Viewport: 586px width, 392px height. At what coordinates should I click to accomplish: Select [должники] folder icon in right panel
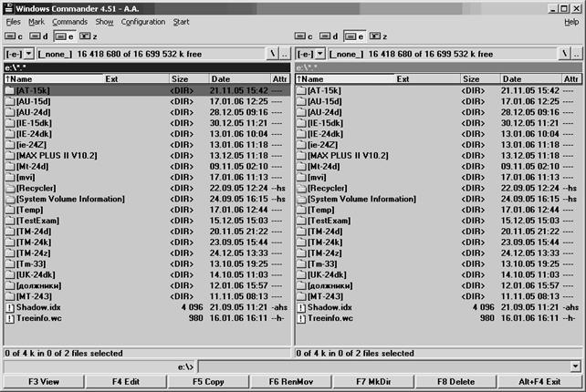pos(301,285)
